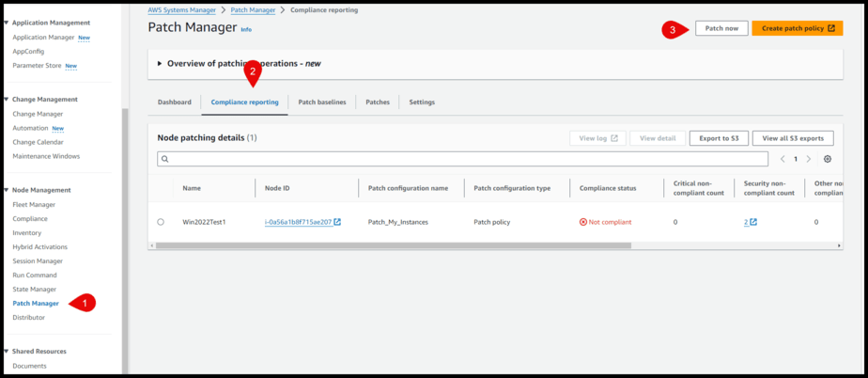
Task: Click the View detail button
Action: pyautogui.click(x=658, y=138)
